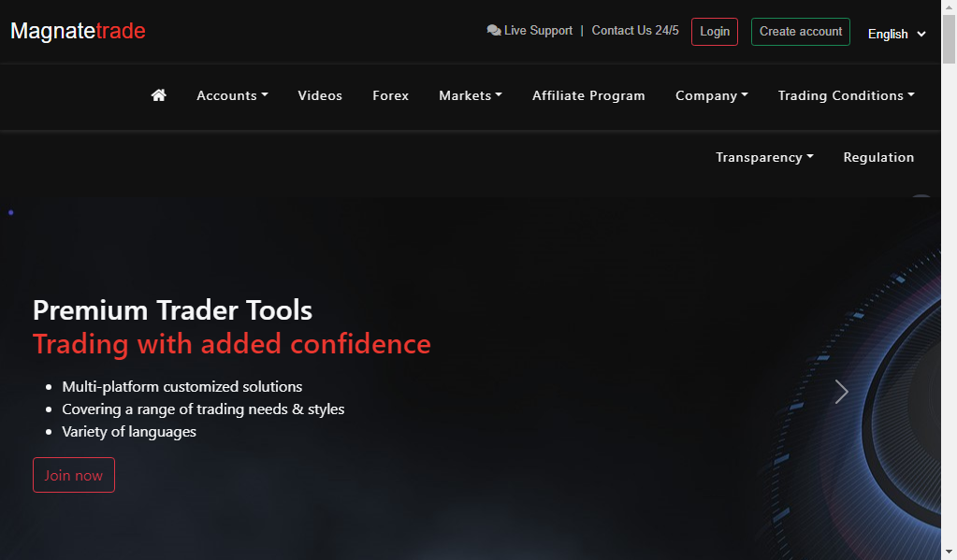
Task: Open Live Support link
Action: (529, 31)
